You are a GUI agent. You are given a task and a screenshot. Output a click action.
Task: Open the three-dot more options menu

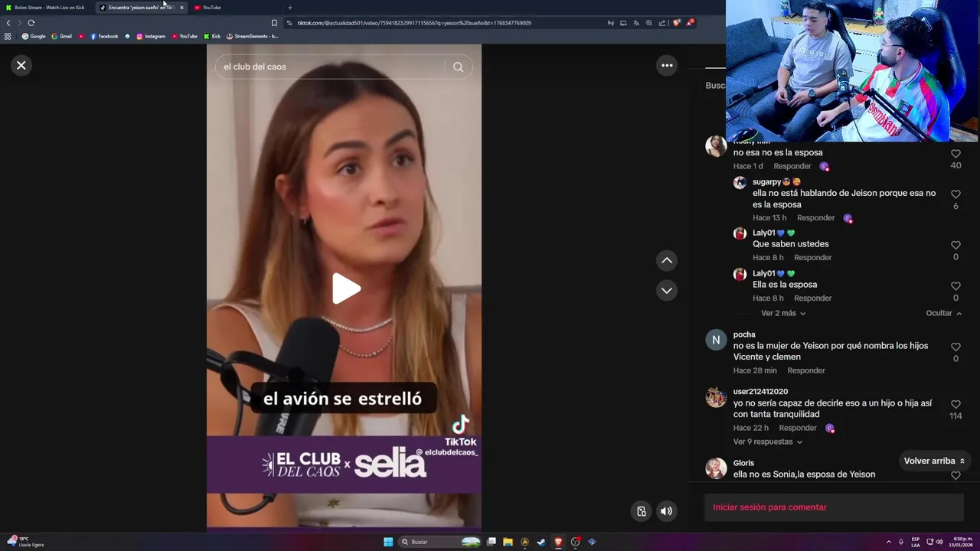(667, 66)
